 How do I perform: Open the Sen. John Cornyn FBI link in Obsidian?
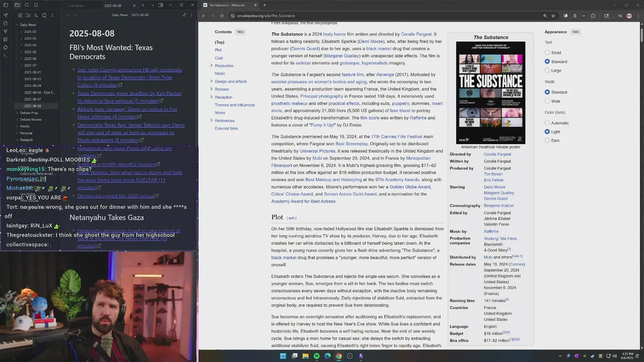130,77
